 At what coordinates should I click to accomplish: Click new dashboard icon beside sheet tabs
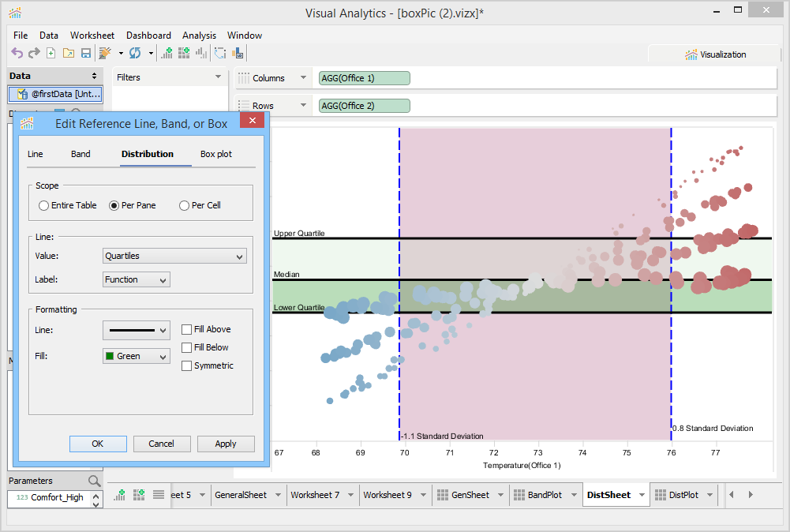point(139,495)
